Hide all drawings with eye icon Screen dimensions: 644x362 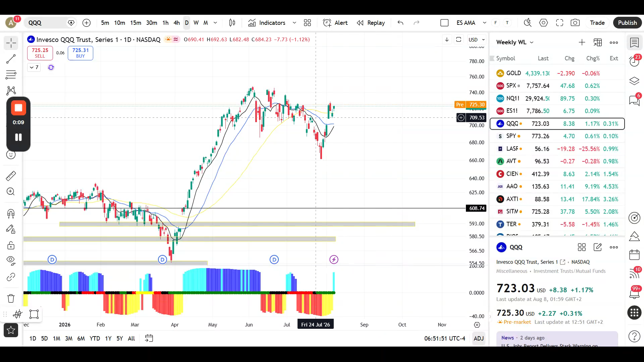click(11, 260)
